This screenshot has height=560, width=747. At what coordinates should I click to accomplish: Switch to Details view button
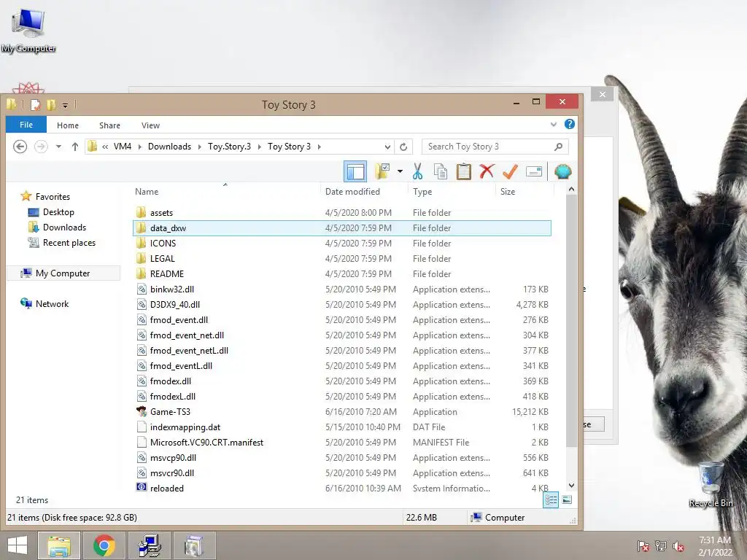pyautogui.click(x=551, y=499)
